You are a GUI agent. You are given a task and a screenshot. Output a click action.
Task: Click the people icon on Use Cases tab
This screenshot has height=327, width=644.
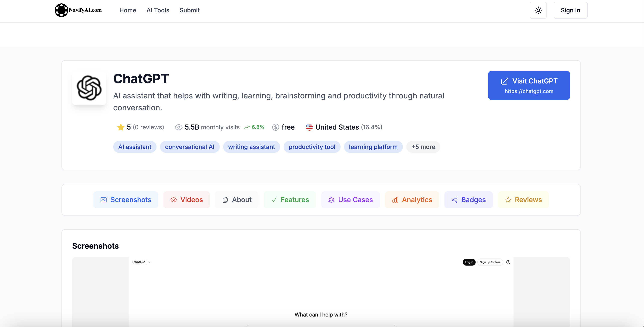click(x=331, y=200)
